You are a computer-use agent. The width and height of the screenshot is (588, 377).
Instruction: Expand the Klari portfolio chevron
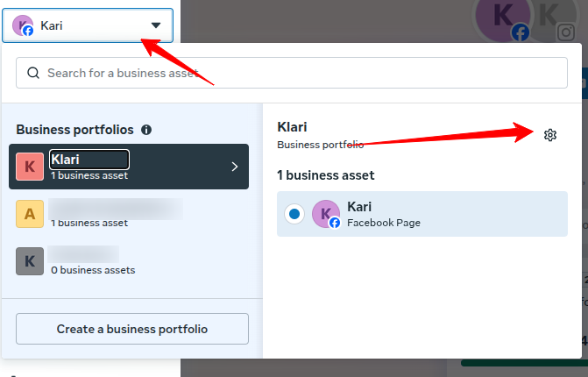[x=234, y=167]
